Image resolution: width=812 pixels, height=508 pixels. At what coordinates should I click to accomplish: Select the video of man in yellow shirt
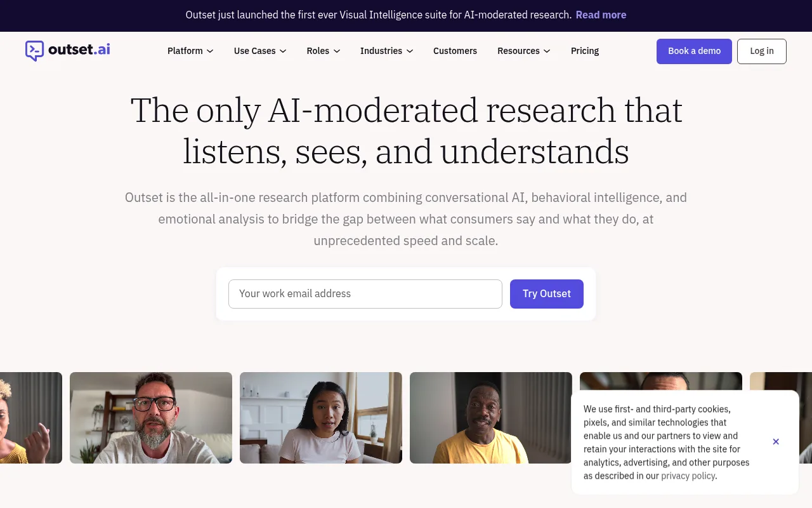tap(491, 418)
